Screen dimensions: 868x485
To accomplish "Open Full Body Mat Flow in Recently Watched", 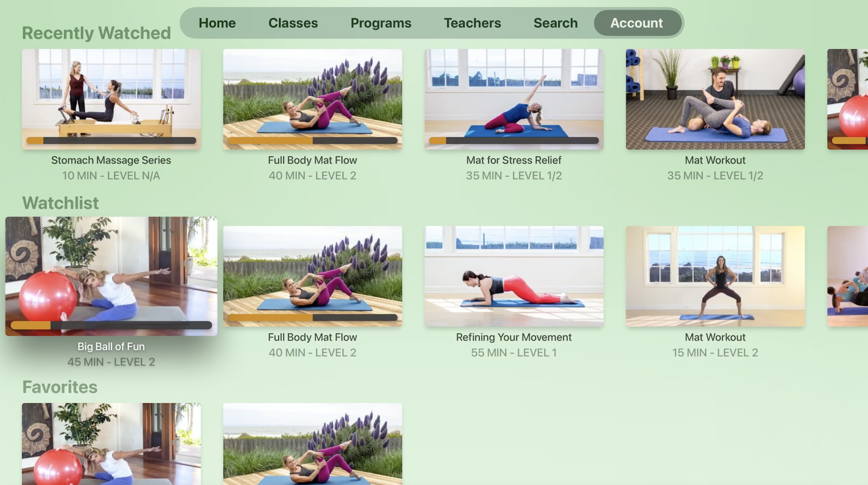I will pyautogui.click(x=312, y=99).
